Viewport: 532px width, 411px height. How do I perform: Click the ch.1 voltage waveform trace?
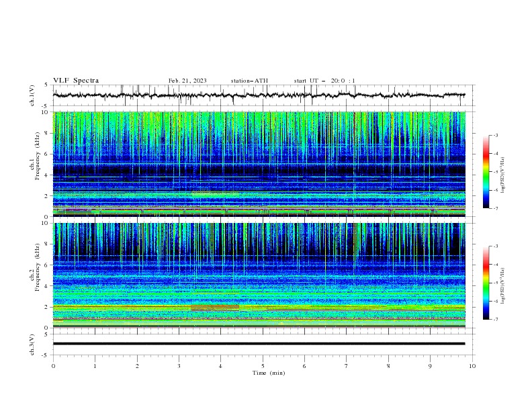point(259,95)
